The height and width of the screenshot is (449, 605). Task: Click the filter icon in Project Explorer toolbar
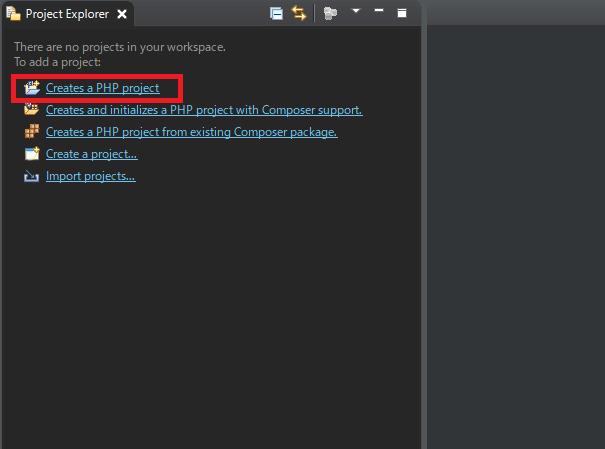pyautogui.click(x=331, y=13)
